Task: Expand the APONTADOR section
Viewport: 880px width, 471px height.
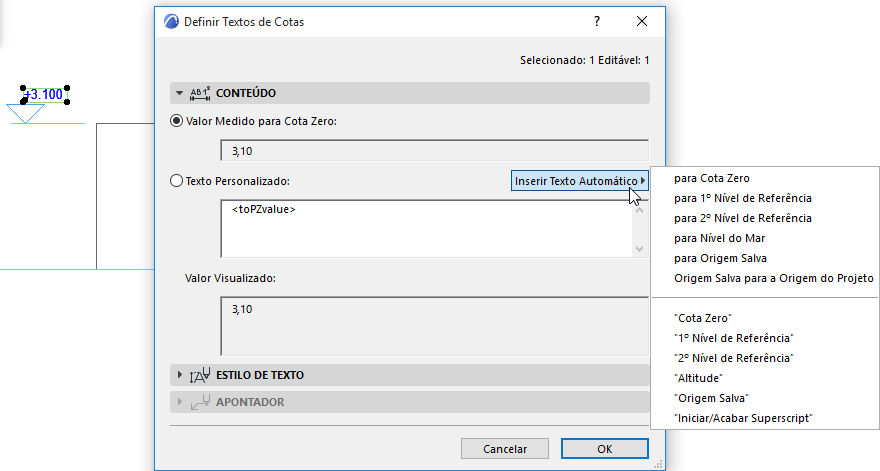Action: 179,402
